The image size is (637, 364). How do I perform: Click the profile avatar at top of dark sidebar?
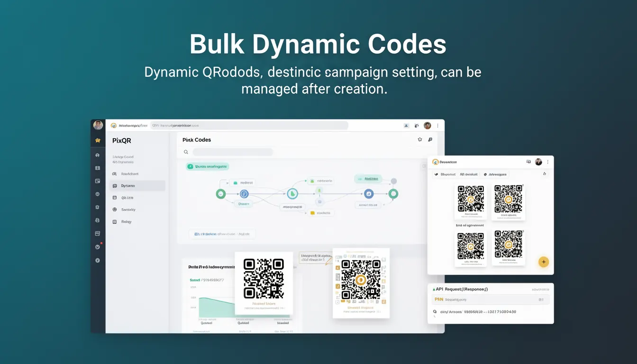pyautogui.click(x=98, y=125)
